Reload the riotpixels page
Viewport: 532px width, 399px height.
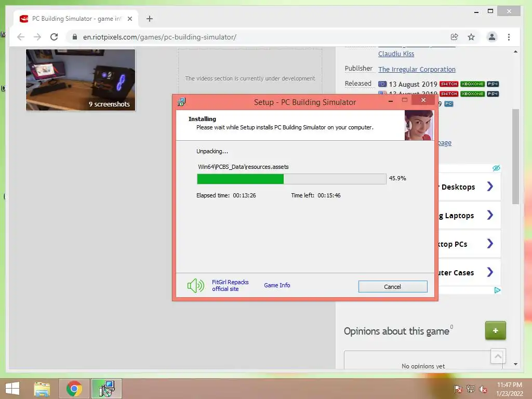[54, 37]
